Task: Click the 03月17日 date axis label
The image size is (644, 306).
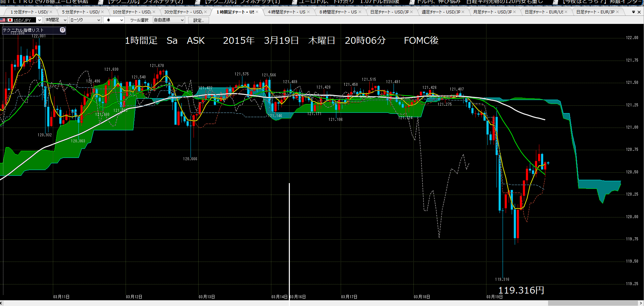Action: 349,297
